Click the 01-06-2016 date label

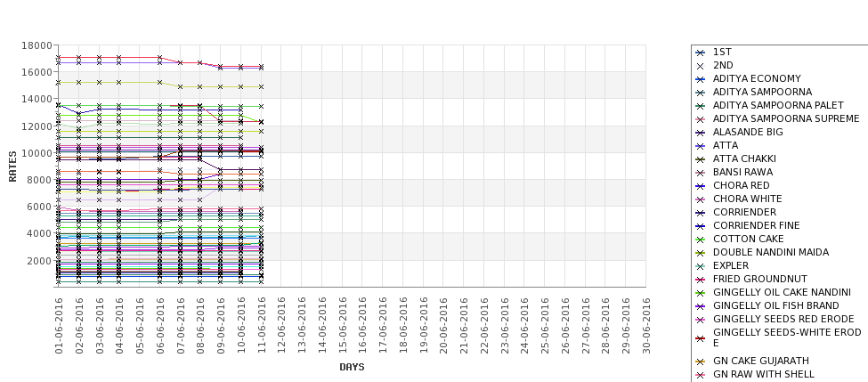click(x=59, y=326)
